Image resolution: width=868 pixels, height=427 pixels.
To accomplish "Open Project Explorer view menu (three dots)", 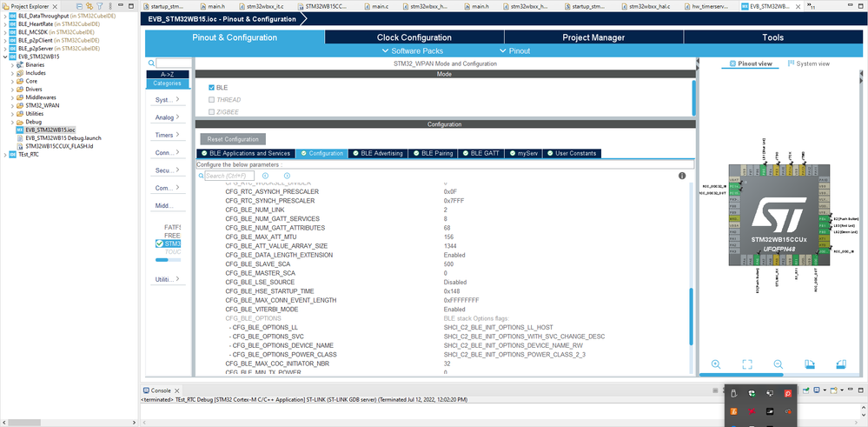I will pos(109,6).
